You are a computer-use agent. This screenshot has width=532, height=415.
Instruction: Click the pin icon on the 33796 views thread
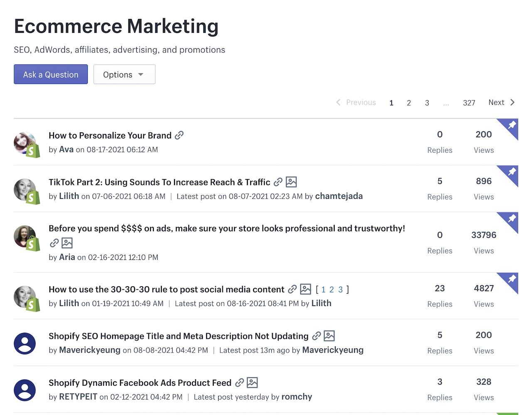coord(512,218)
